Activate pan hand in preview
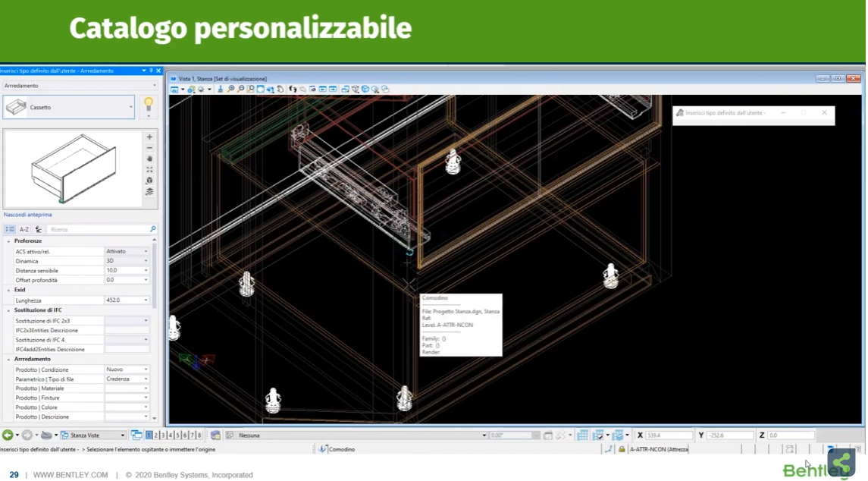This screenshot has height=481, width=868. coord(149,159)
